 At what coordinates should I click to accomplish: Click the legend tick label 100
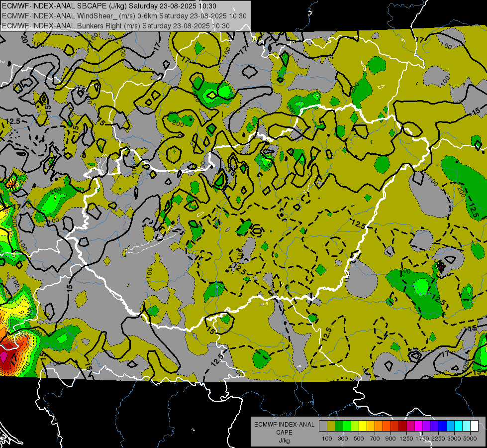327,439
